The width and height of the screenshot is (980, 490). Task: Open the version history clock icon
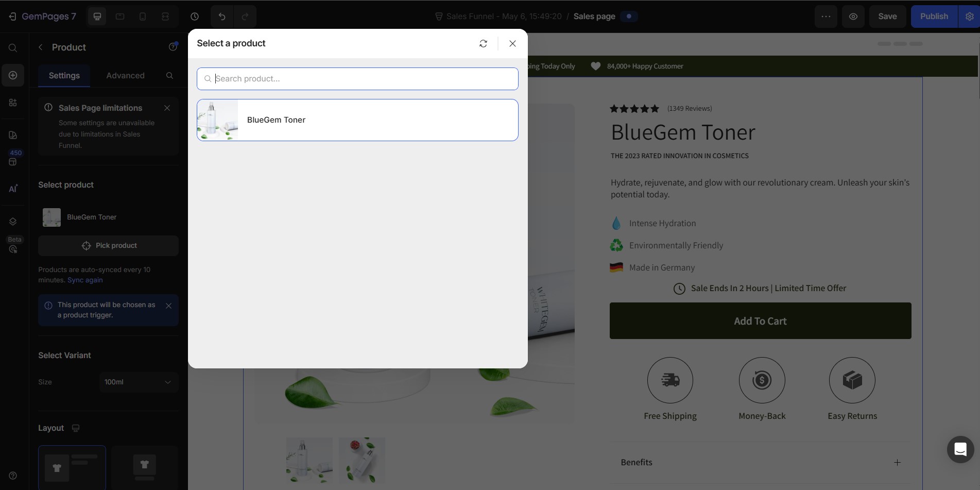tap(195, 16)
